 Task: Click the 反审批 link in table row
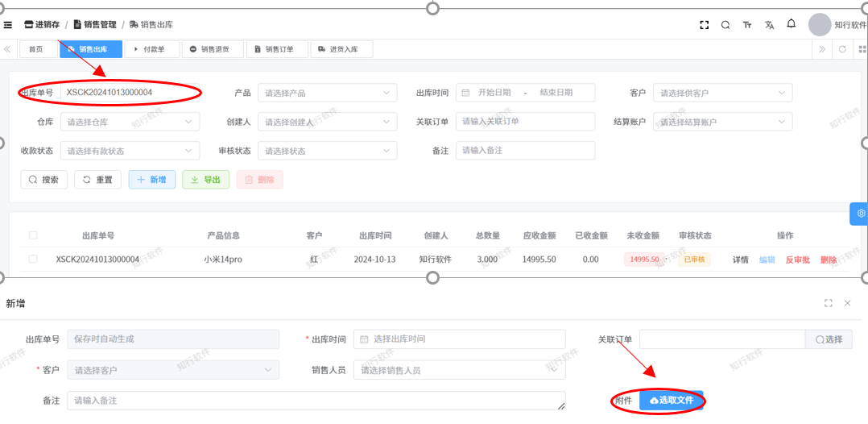pos(797,260)
